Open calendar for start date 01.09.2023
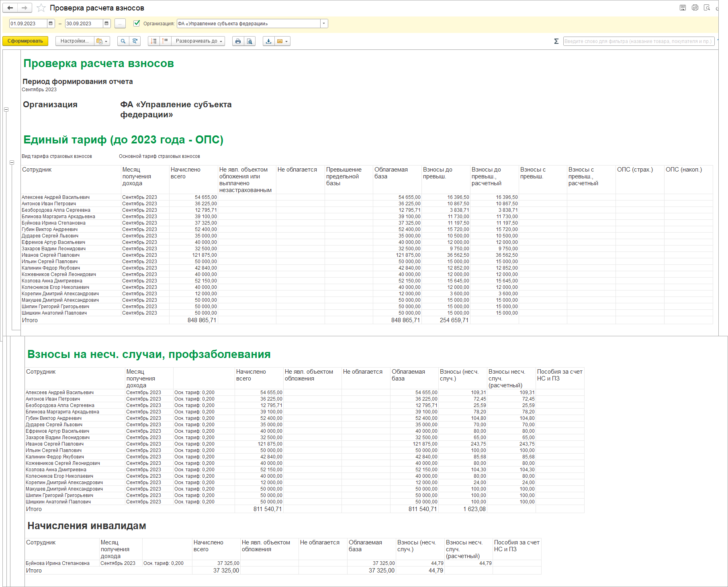728x587 pixels. point(51,24)
